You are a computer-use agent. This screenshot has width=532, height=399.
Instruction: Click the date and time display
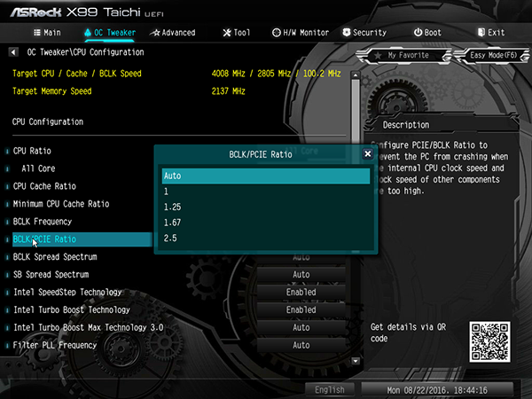[x=437, y=390]
